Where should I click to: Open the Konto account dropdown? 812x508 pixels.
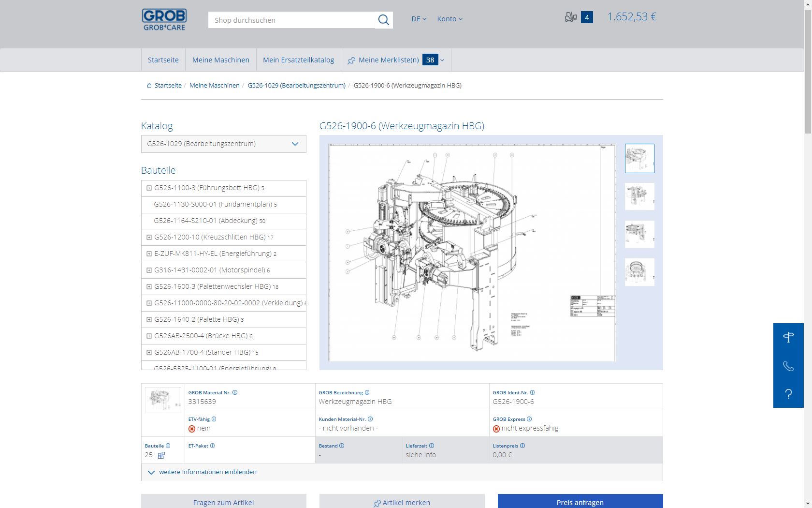tap(449, 19)
